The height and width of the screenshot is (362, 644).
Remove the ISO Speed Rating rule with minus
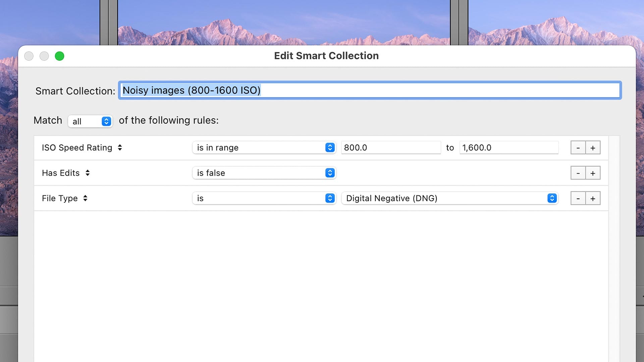pos(578,148)
